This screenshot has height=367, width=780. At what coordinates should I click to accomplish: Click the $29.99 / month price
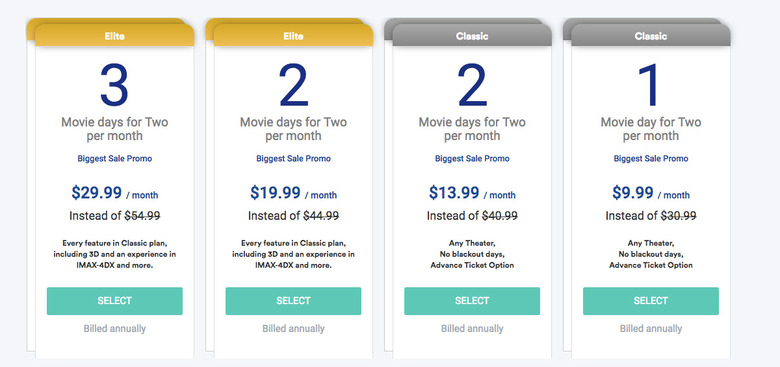coord(114,193)
